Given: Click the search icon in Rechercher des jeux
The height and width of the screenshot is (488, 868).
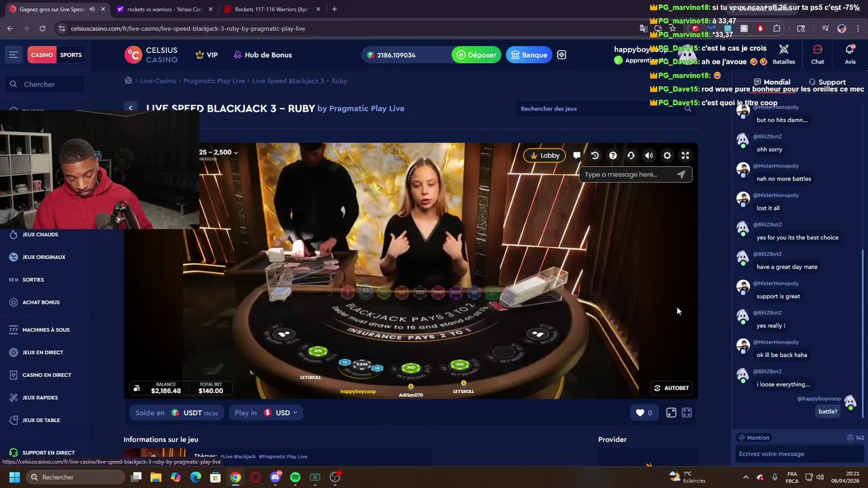Looking at the screenshot, I should [x=688, y=108].
